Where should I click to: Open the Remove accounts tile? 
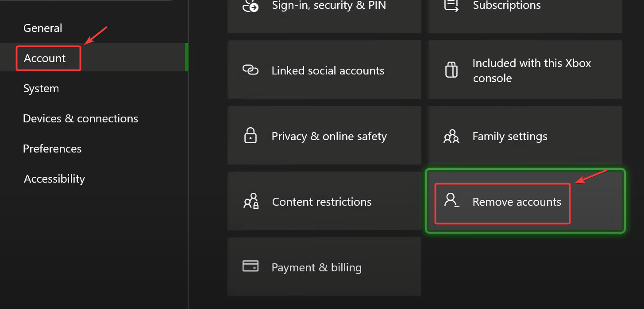525,202
